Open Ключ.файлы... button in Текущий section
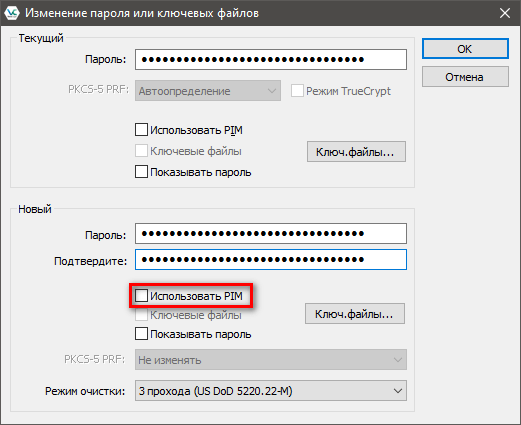The height and width of the screenshot is (425, 521). point(356,152)
